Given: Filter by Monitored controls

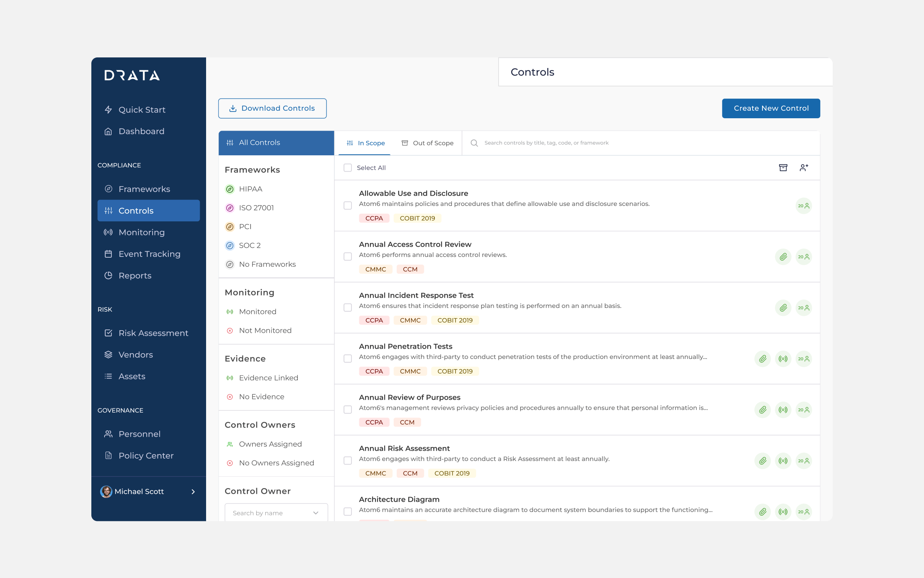Looking at the screenshot, I should coord(251,312).
